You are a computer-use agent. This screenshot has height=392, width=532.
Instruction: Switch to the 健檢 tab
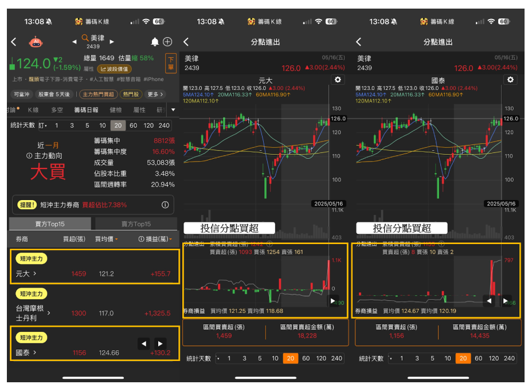[x=116, y=110]
